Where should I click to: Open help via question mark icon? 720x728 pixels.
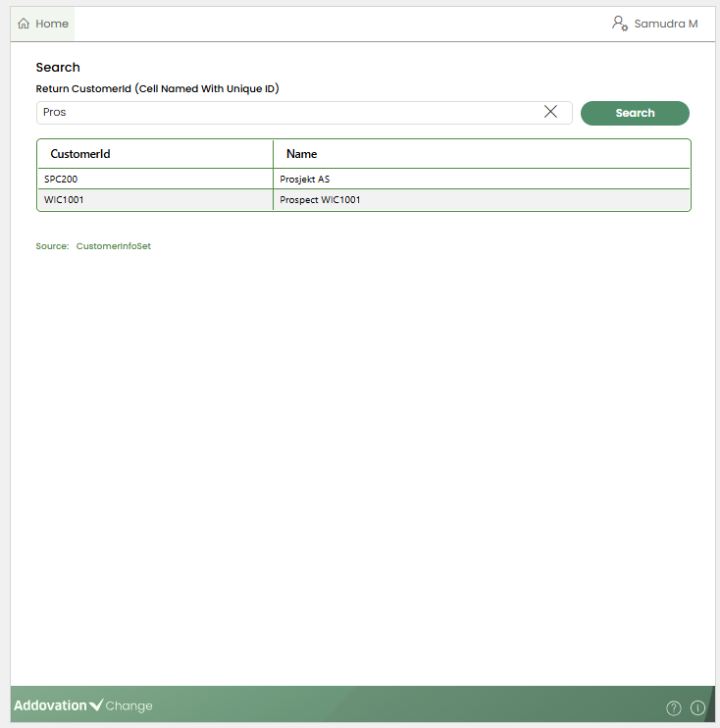pyautogui.click(x=674, y=708)
